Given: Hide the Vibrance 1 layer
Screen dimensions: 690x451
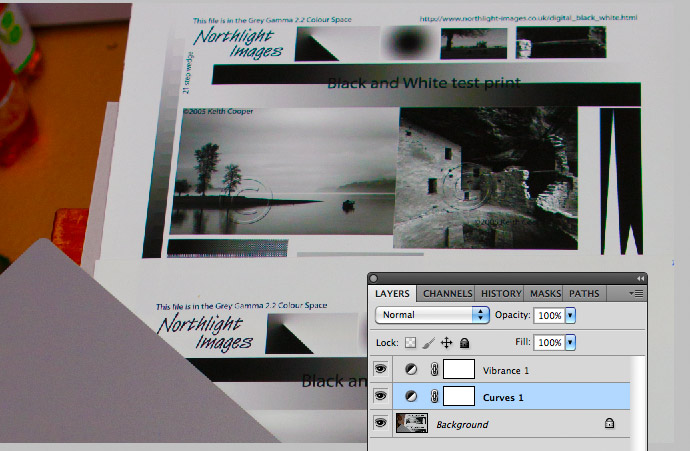Looking at the screenshot, I should pos(381,369).
